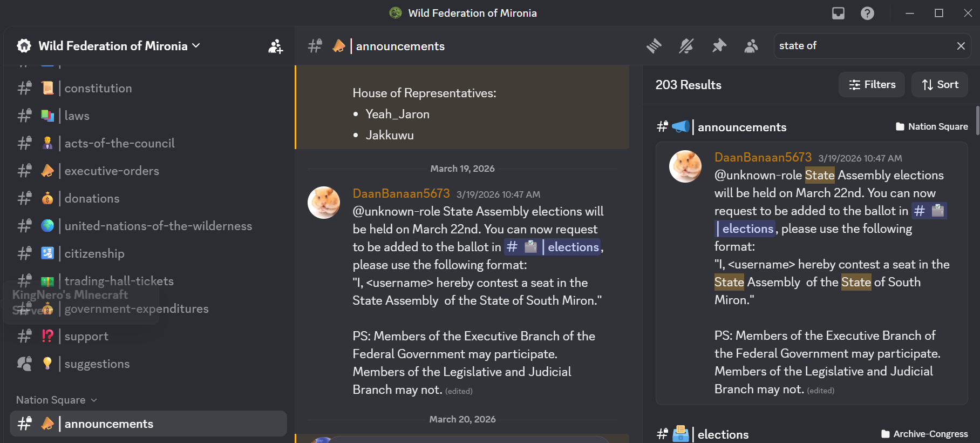Viewport: 980px width, 443px height.
Task: Select the constitution channel
Action: tap(148, 88)
